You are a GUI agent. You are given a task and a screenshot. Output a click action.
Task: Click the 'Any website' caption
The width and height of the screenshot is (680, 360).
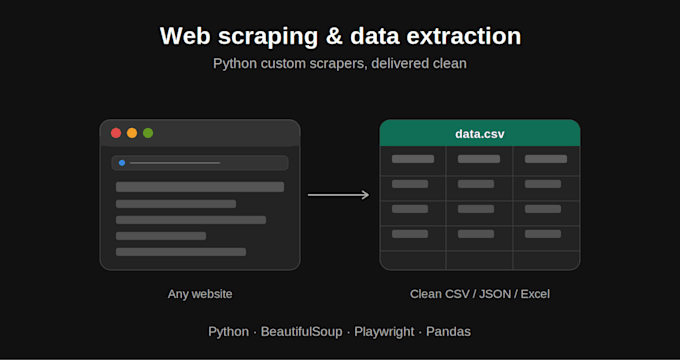pyautogui.click(x=200, y=294)
